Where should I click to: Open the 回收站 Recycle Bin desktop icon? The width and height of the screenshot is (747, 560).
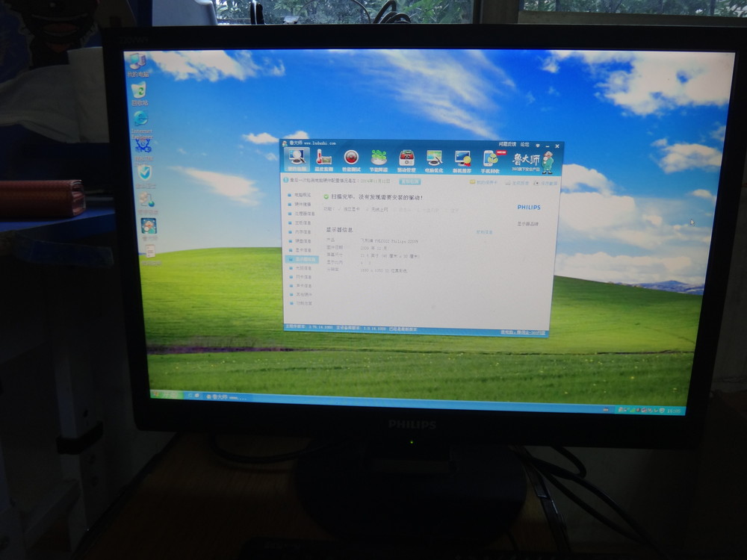[139, 94]
